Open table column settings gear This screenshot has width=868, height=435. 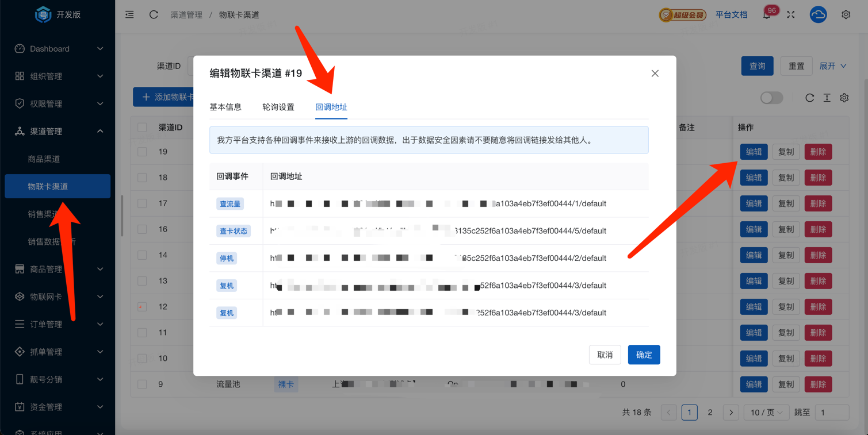[x=844, y=98]
